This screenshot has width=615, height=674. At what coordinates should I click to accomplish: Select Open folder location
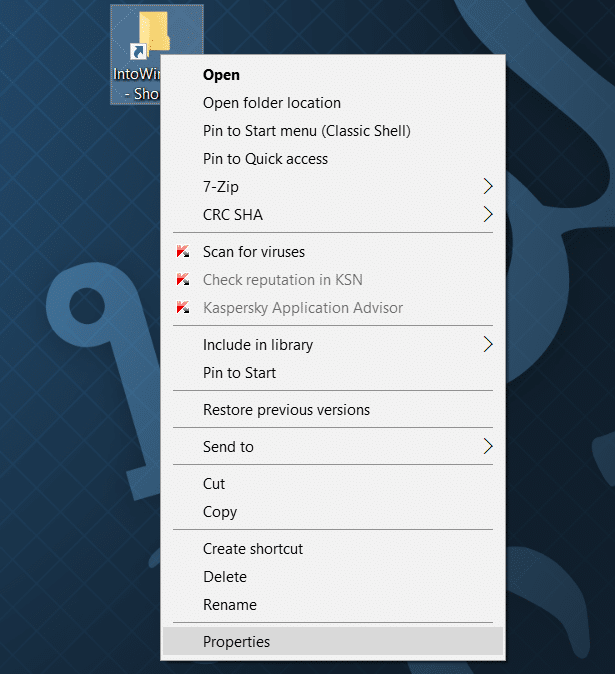[333, 103]
